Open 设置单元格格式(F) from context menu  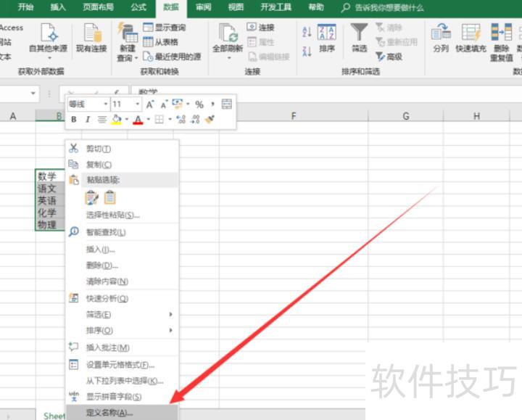pos(123,365)
